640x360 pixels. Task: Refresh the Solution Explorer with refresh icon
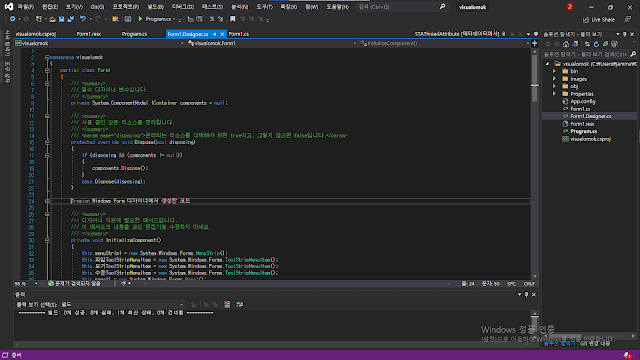[x=596, y=44]
